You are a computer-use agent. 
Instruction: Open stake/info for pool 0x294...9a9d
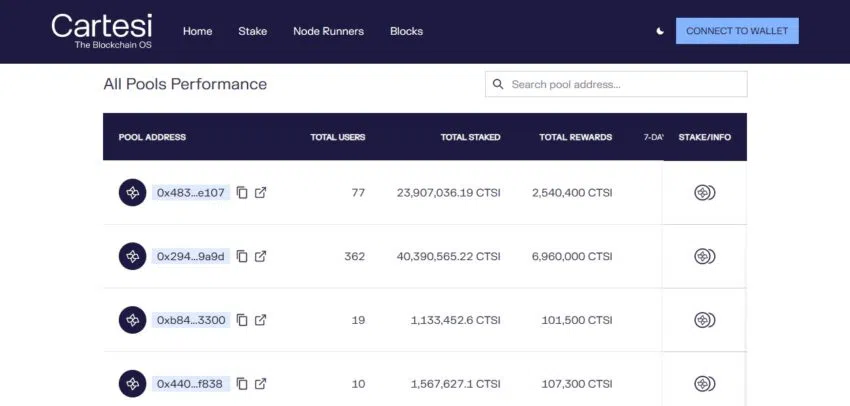[x=704, y=257]
